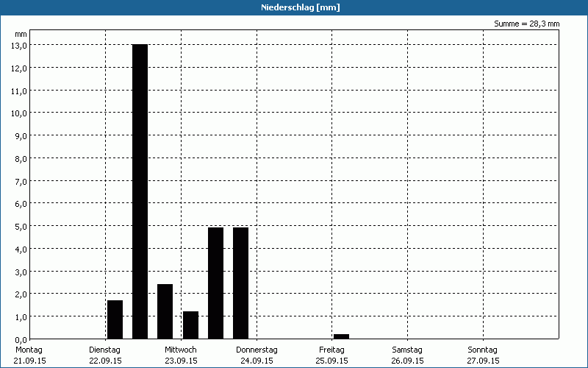The image size is (588, 368).
Task: Click the 8,0 y-axis value
Action: pos(21,159)
